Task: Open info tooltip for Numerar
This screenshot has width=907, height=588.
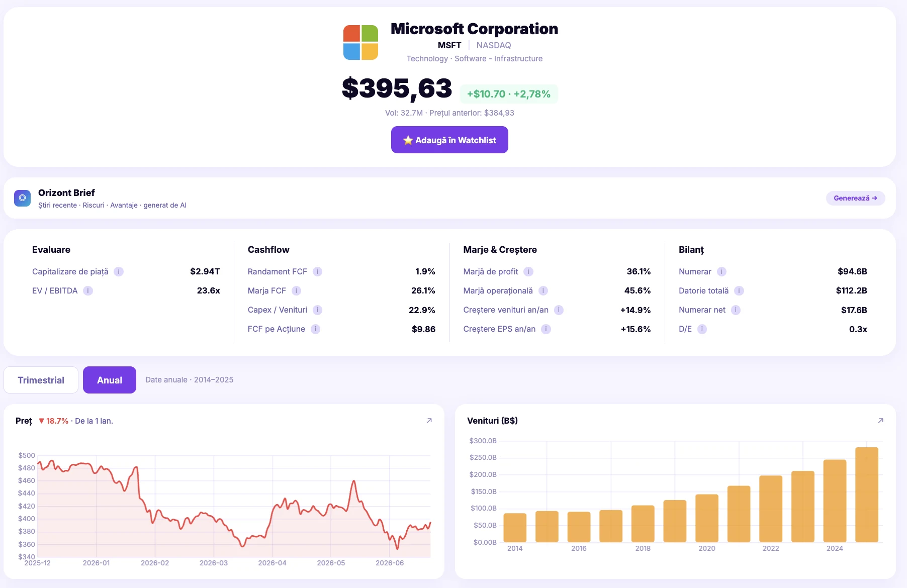Action: click(721, 272)
